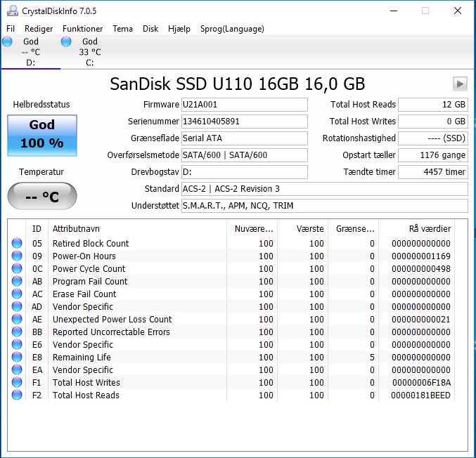Click the Drevbogstav field D:
This screenshot has width=476, height=458.
245,172
